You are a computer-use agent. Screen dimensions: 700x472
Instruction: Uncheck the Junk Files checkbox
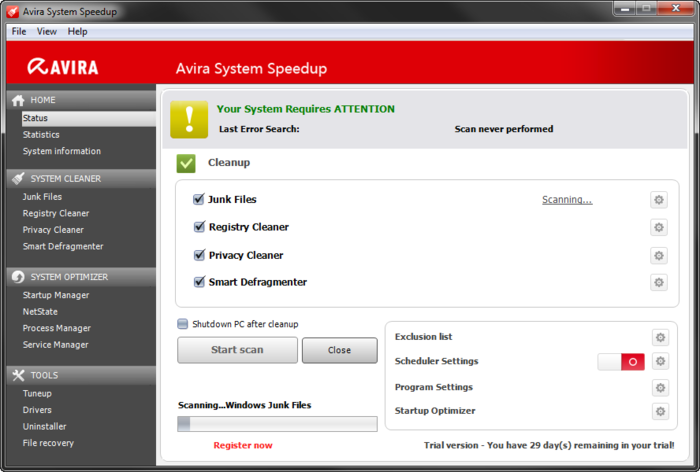coord(199,199)
